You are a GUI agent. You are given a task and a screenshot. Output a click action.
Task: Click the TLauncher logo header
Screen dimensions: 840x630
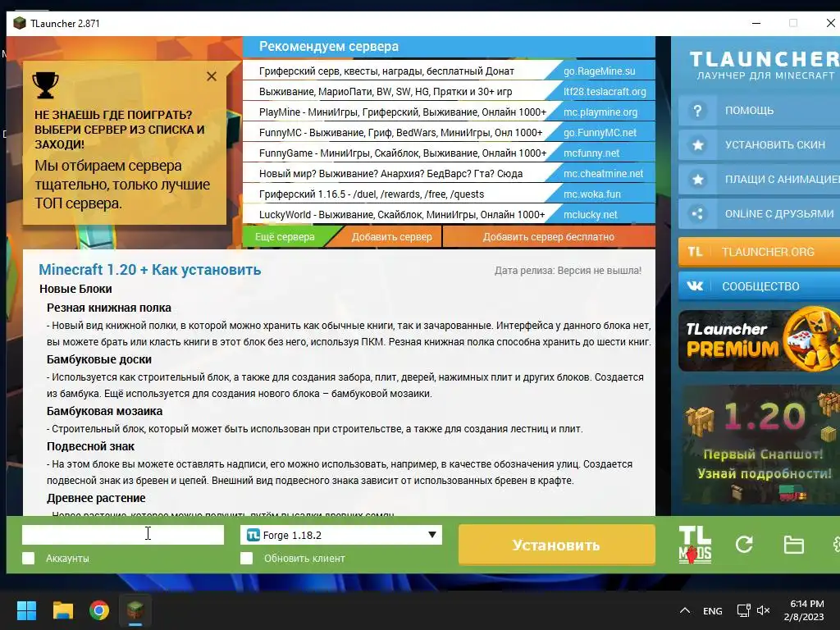pyautogui.click(x=764, y=65)
